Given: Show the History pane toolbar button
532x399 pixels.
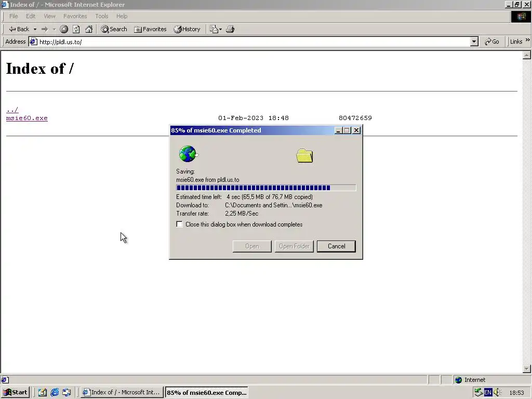Looking at the screenshot, I should [187, 29].
